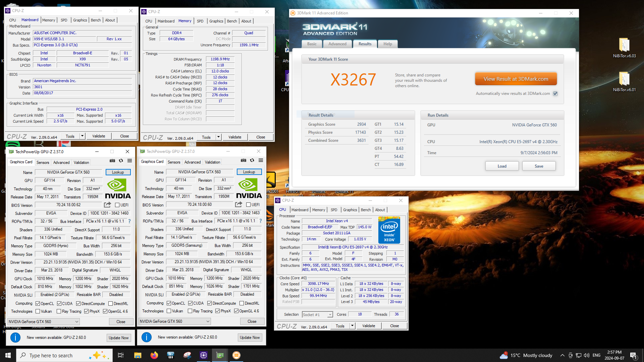The image size is (644, 362).
Task: Click the 3DMark 11 taskbar icon
Action: (x=236, y=355)
